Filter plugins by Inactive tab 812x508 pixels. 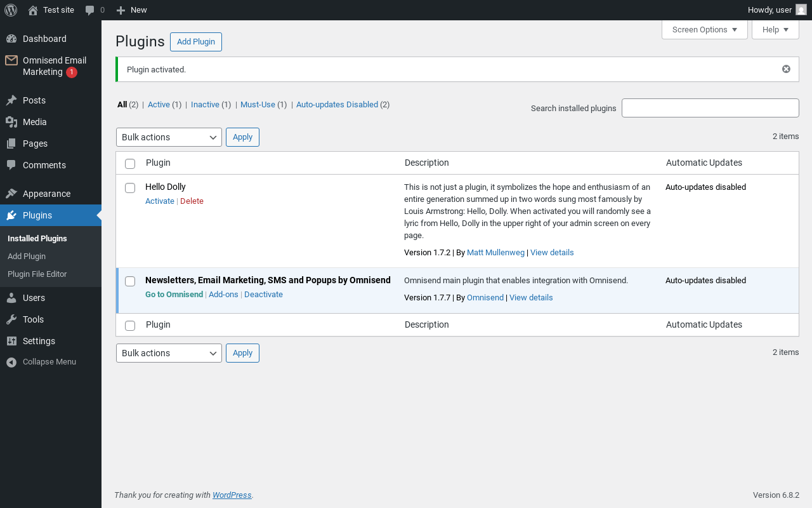205,105
